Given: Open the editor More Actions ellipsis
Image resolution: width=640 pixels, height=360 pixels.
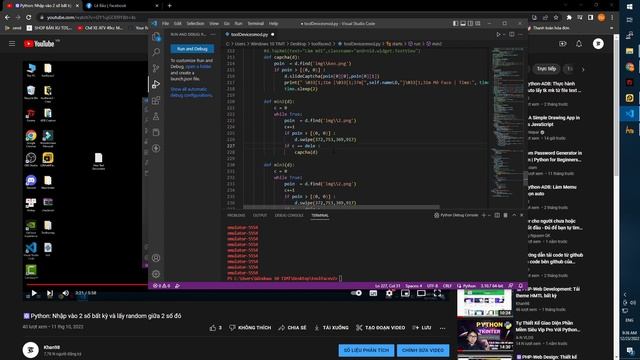Looking at the screenshot, I should click(x=520, y=35).
